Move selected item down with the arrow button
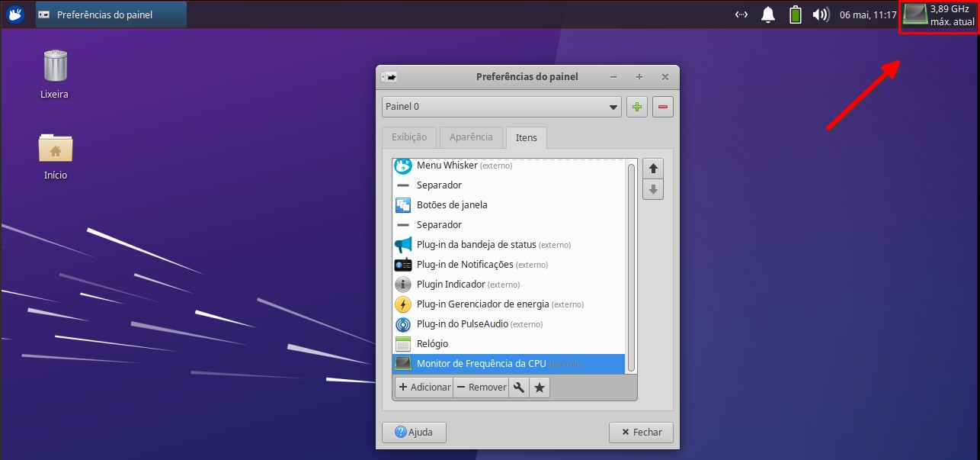The height and width of the screenshot is (460, 980). click(652, 189)
